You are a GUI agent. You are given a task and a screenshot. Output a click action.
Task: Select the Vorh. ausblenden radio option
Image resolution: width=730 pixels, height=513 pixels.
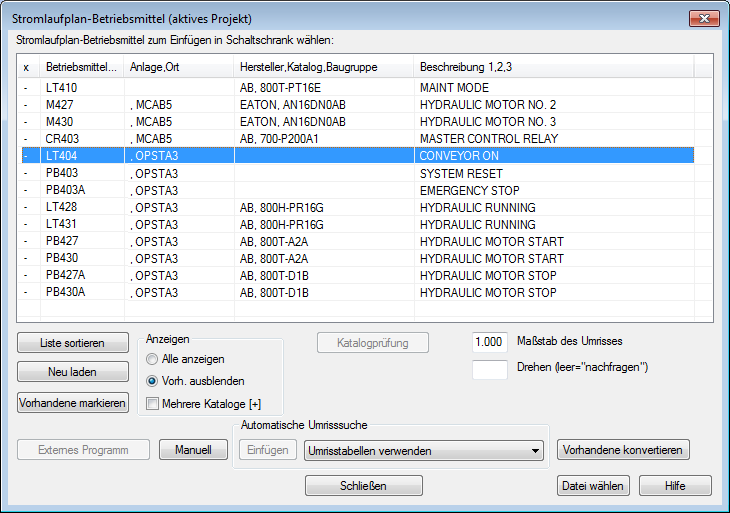[152, 381]
